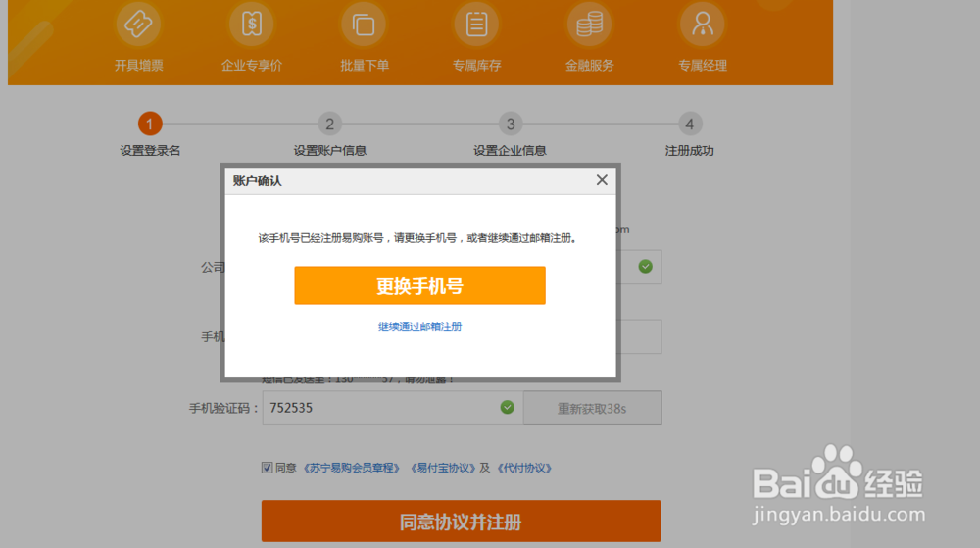Click the 账户确认 dialog title
Image resolution: width=980 pixels, height=548 pixels.
[258, 181]
